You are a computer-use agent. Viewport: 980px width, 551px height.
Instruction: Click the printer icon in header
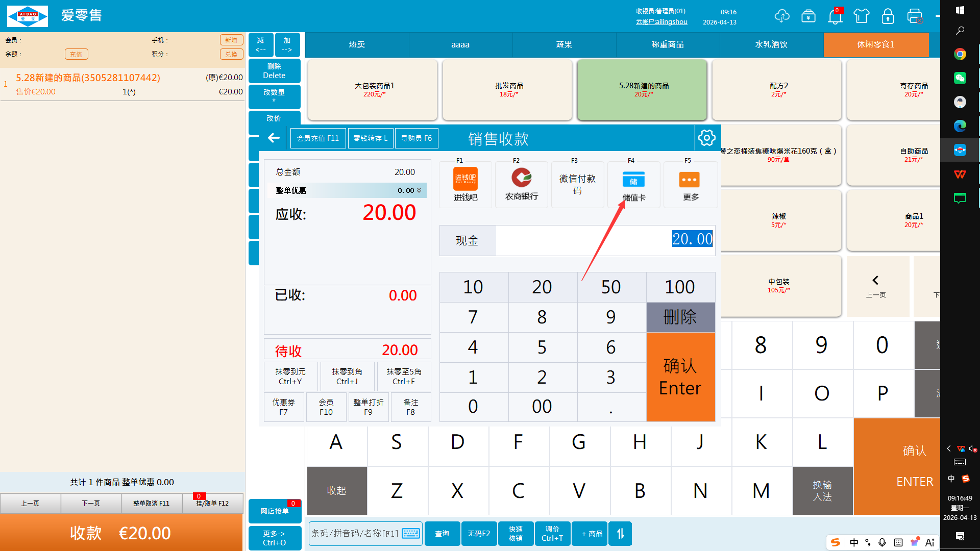point(915,16)
